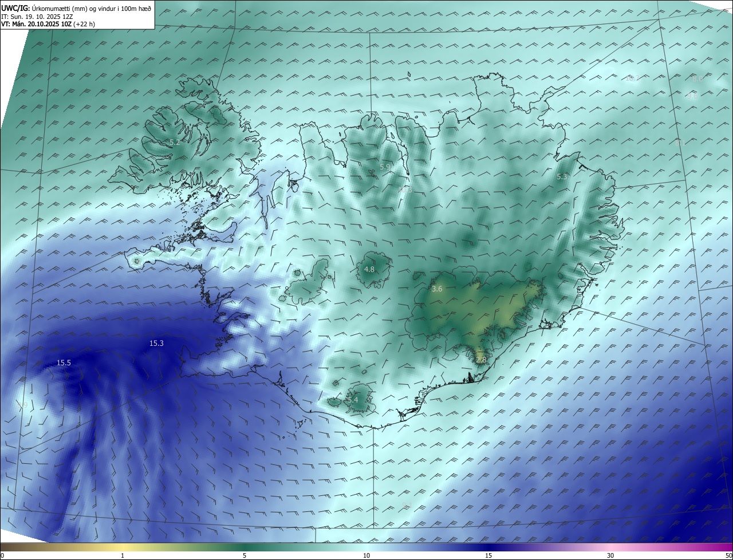Click the yellow segment of the color bar
Viewport: 733px width, 560px height.
pos(123,547)
